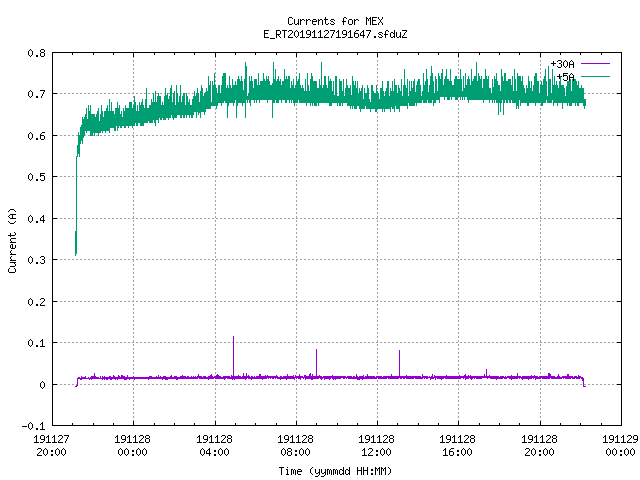
Task: Click the y-axis value 0.5
Action: point(36,177)
